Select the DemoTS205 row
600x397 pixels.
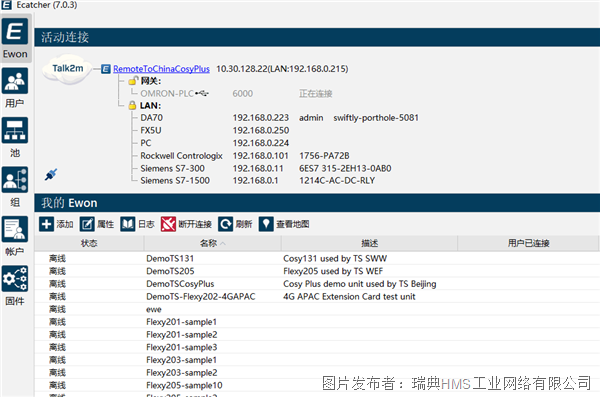pos(317,271)
